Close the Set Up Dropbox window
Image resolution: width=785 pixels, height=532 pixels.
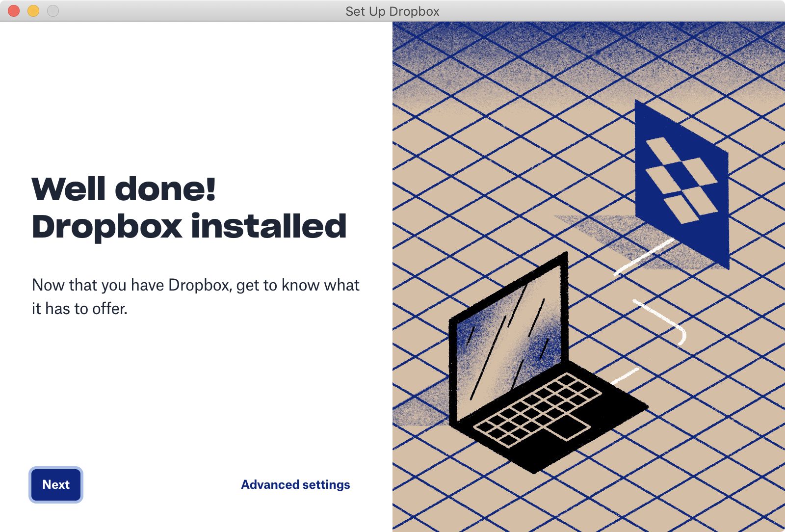tap(14, 11)
